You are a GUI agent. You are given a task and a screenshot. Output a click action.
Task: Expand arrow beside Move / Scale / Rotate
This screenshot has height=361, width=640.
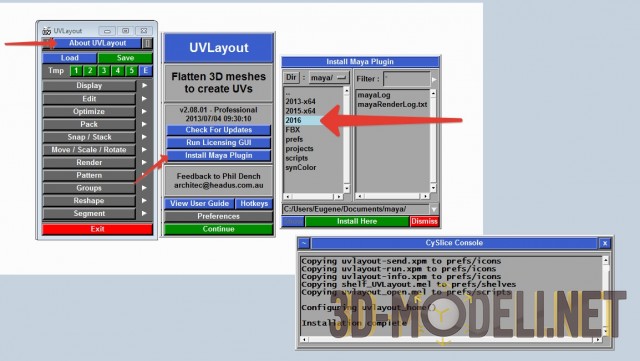[x=144, y=150]
